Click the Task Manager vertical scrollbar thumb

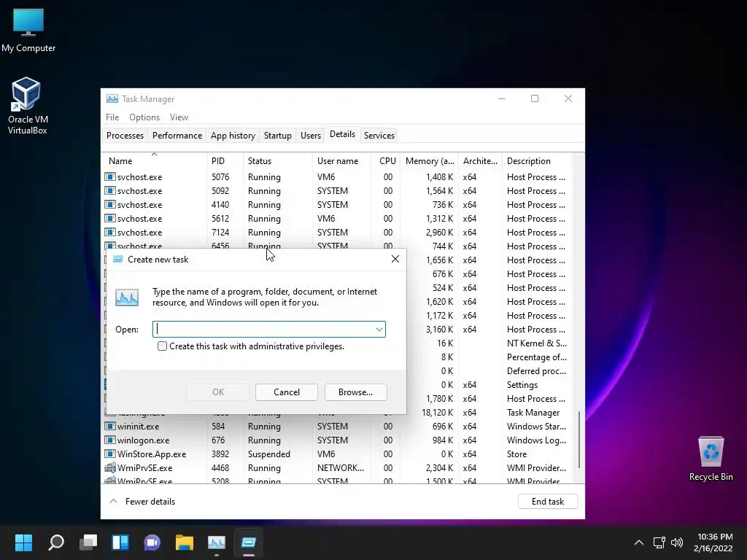(578, 440)
